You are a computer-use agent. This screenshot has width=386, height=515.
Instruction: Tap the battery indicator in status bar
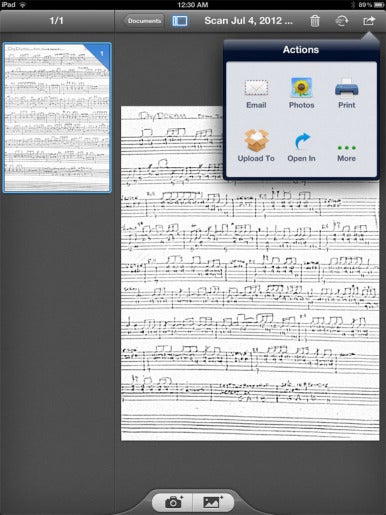[x=379, y=5]
